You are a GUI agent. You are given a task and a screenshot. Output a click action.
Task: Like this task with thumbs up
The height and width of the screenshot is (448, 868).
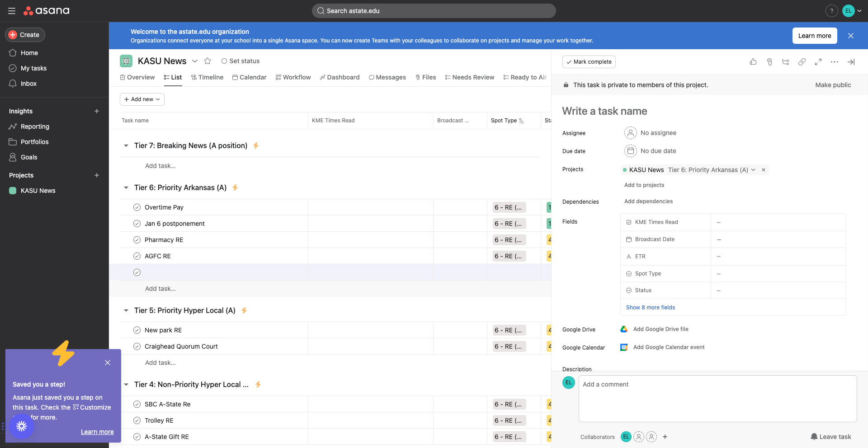(x=753, y=62)
